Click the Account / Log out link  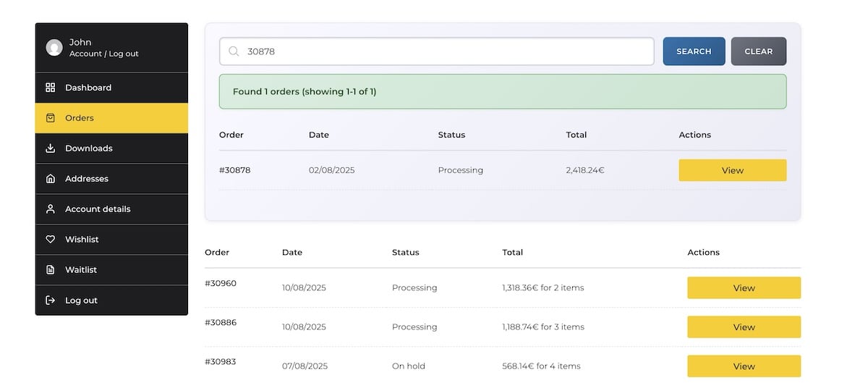(104, 54)
